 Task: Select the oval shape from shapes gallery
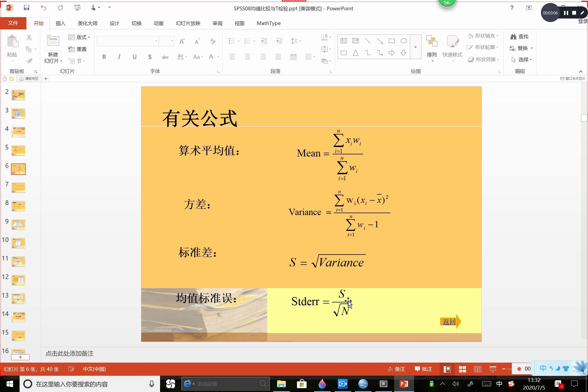[403, 40]
